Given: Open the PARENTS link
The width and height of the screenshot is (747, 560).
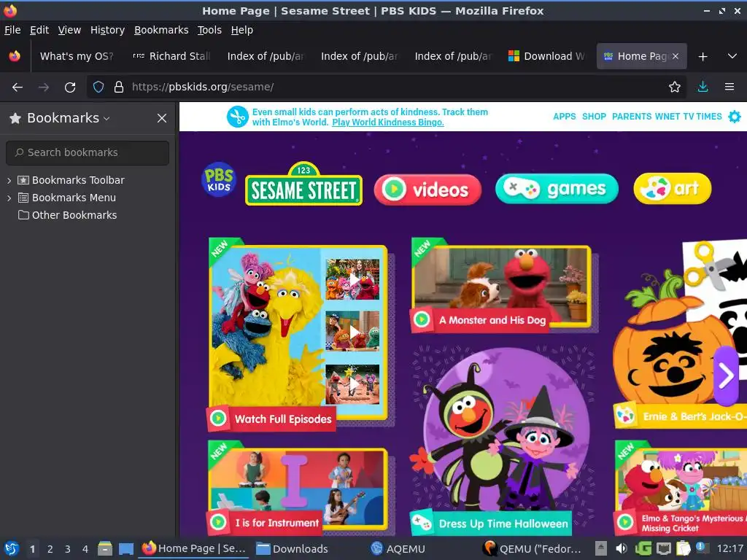Looking at the screenshot, I should tap(632, 117).
